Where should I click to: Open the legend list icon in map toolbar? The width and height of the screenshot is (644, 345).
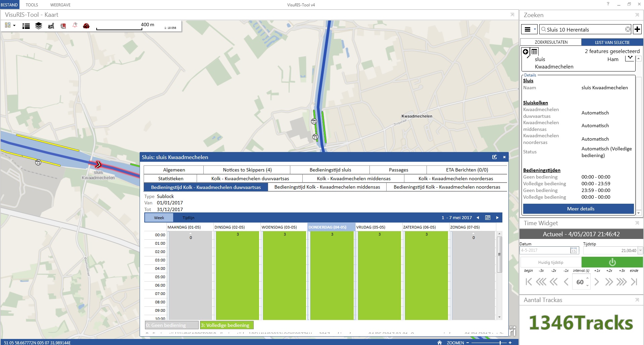click(x=26, y=26)
